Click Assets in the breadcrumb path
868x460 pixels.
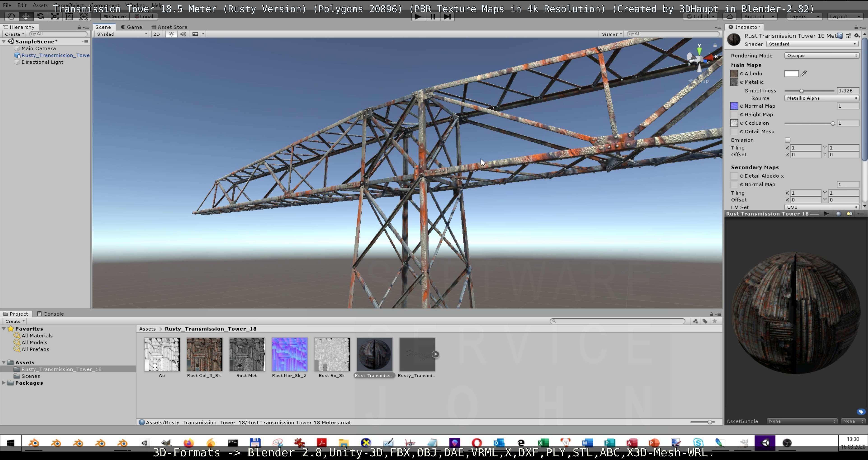(147, 329)
